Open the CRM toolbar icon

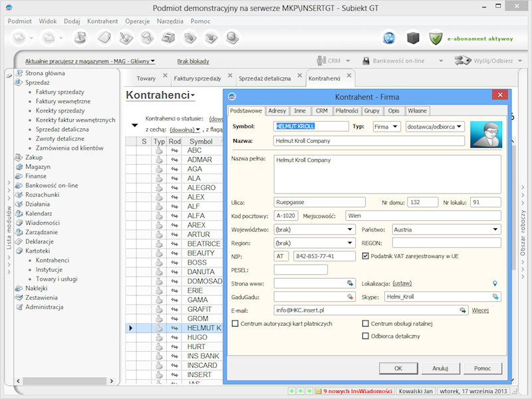coord(321,61)
